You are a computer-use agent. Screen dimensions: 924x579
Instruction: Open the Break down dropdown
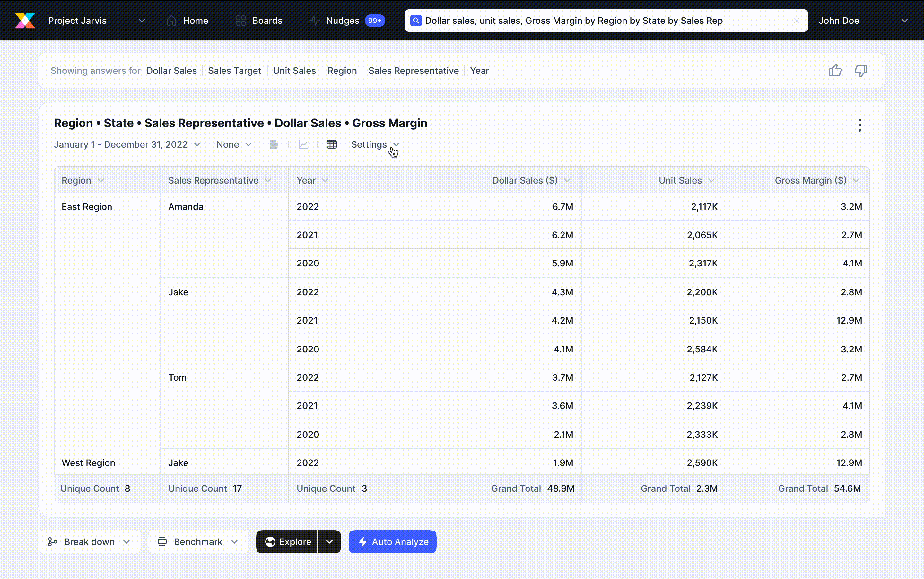point(89,541)
